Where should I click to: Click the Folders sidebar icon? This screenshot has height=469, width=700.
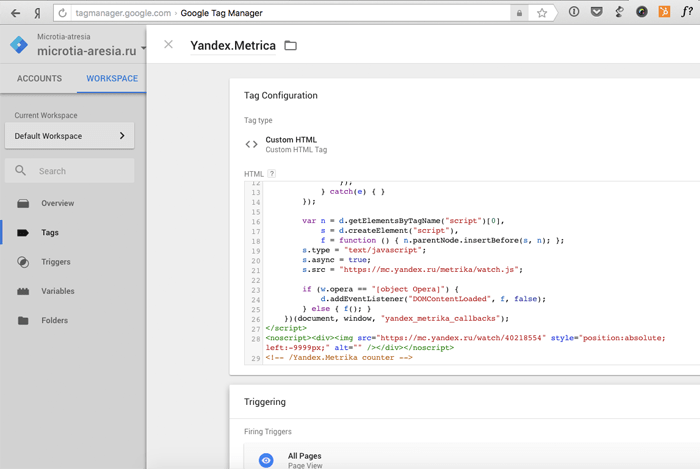[23, 320]
